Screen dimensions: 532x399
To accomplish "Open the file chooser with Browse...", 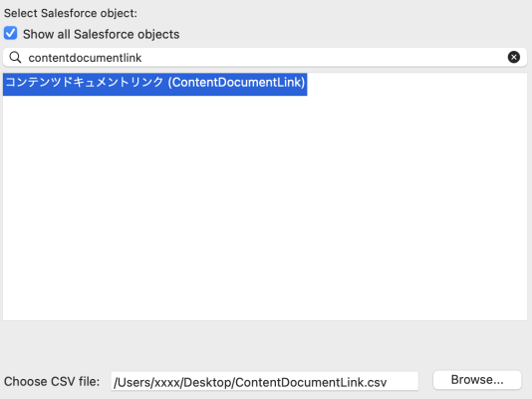I will [477, 380].
